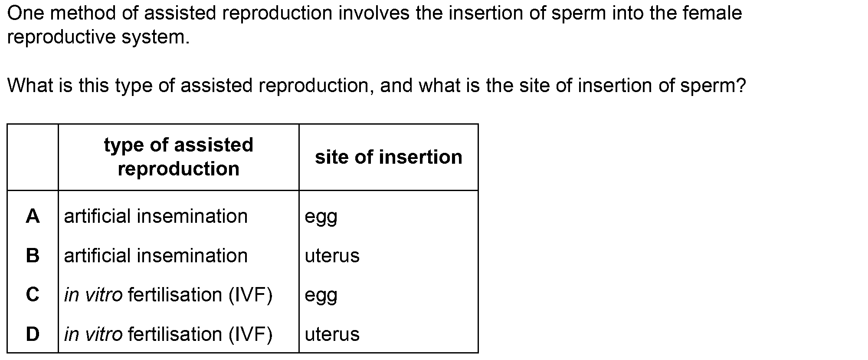Click the word 'fertilisation' in row C

tap(174, 295)
